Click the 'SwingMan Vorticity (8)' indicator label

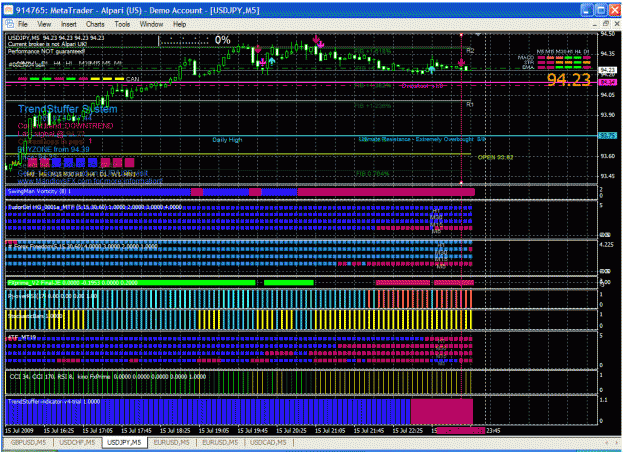pos(39,191)
